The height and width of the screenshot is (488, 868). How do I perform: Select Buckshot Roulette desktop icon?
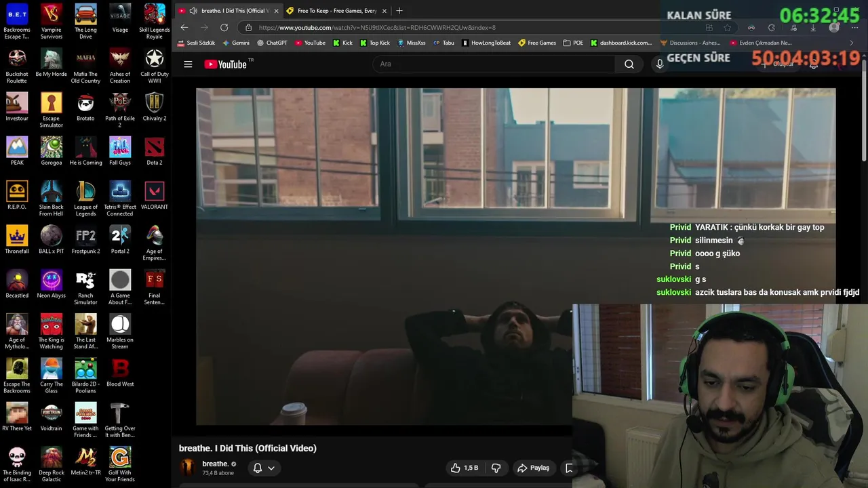coord(17,66)
